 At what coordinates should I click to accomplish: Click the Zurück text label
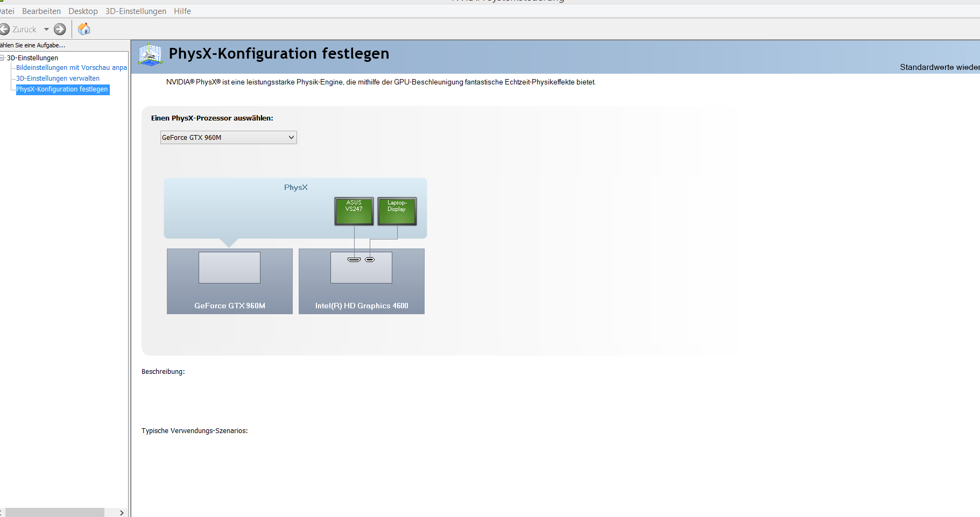(x=24, y=30)
